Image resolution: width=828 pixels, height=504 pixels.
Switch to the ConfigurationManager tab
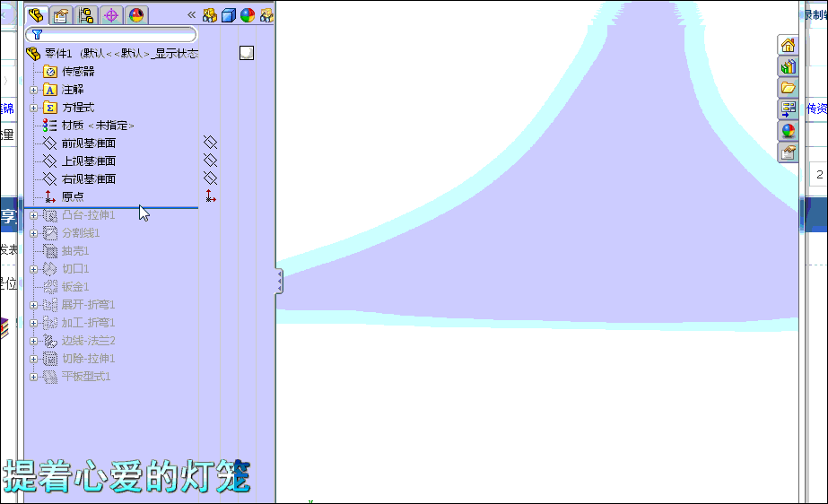[x=86, y=15]
